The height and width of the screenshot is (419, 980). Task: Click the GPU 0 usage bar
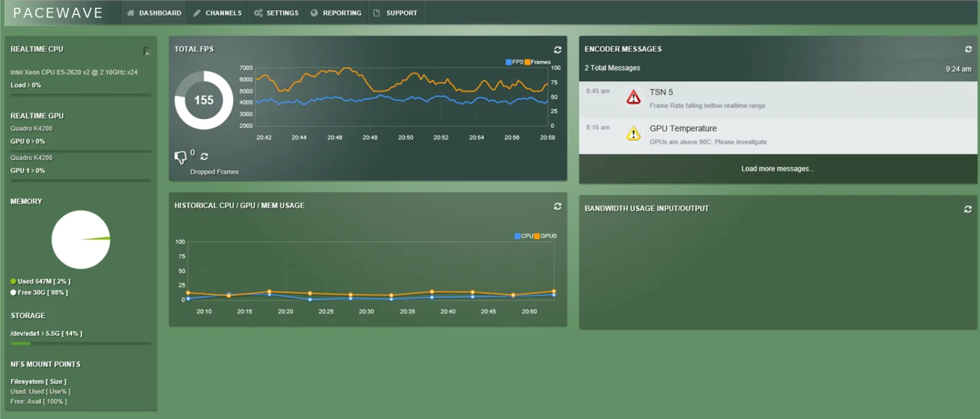[x=80, y=151]
